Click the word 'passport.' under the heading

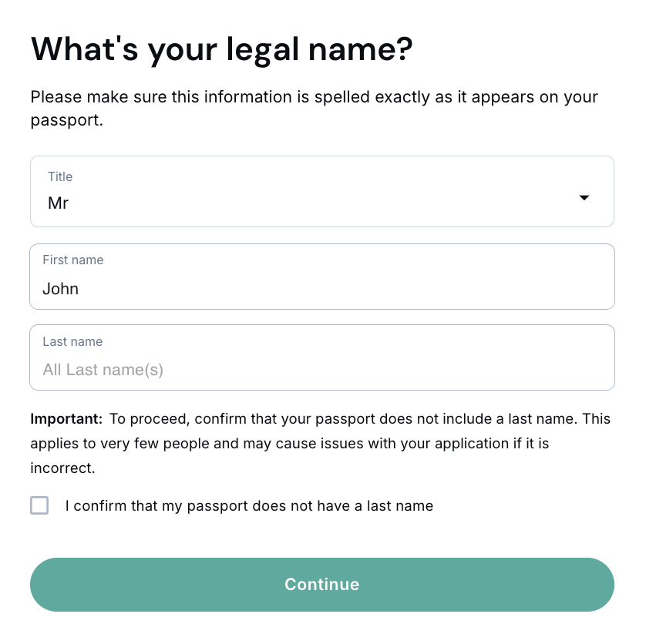tap(66, 120)
